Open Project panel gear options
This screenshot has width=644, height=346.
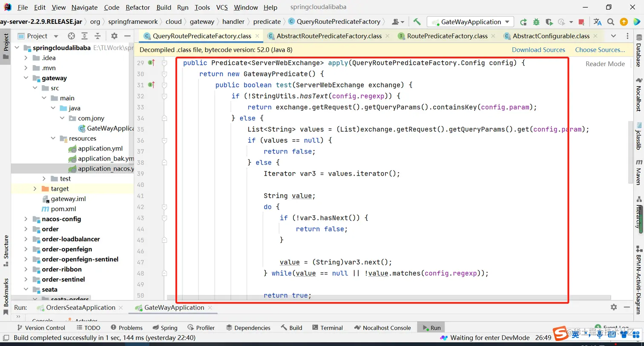point(114,36)
